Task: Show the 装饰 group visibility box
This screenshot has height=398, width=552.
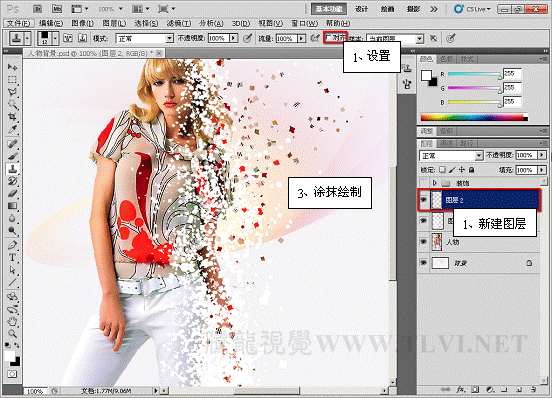Action: click(x=424, y=183)
